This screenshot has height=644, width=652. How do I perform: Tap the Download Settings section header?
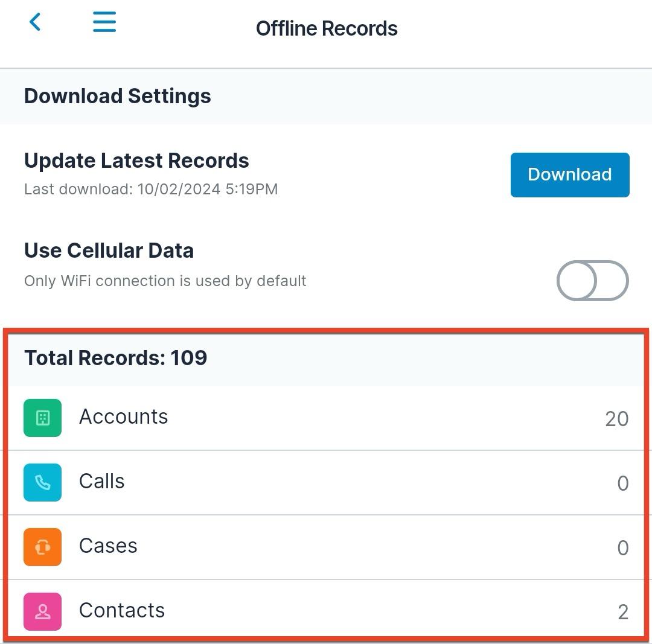tap(117, 95)
